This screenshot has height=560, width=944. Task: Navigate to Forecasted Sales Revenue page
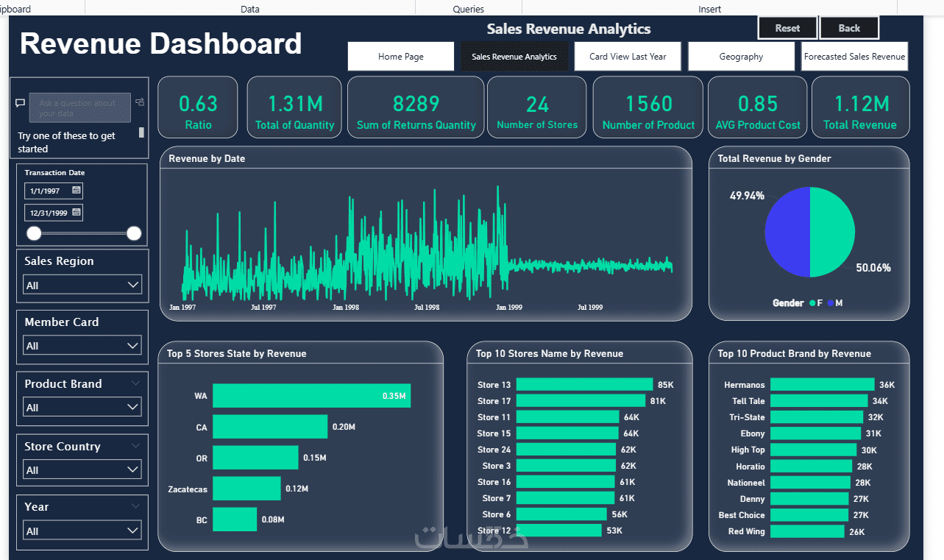pyautogui.click(x=854, y=57)
